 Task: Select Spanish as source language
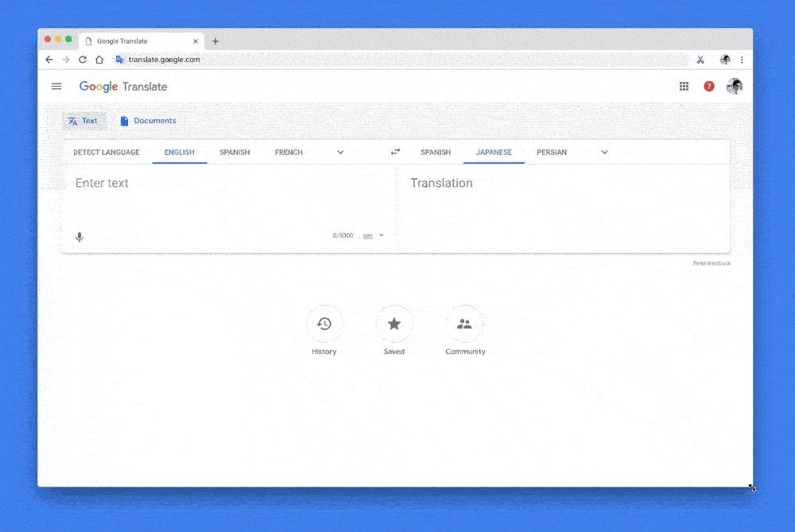point(235,152)
